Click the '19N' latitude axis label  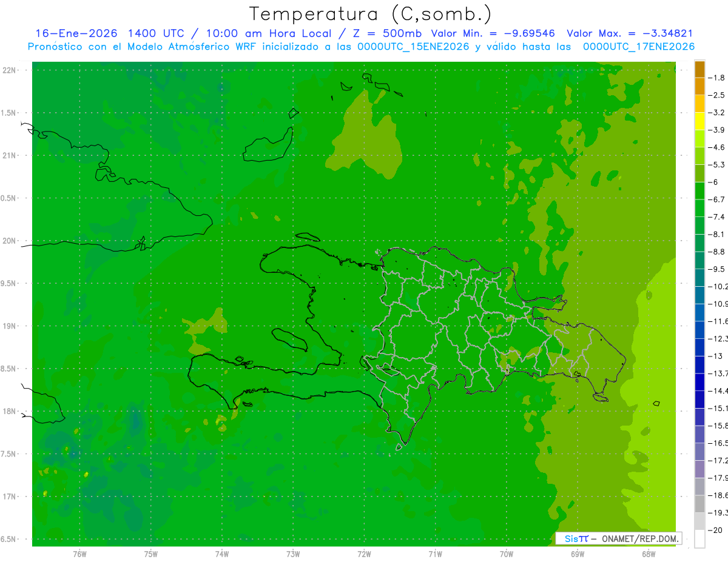[x=8, y=326]
